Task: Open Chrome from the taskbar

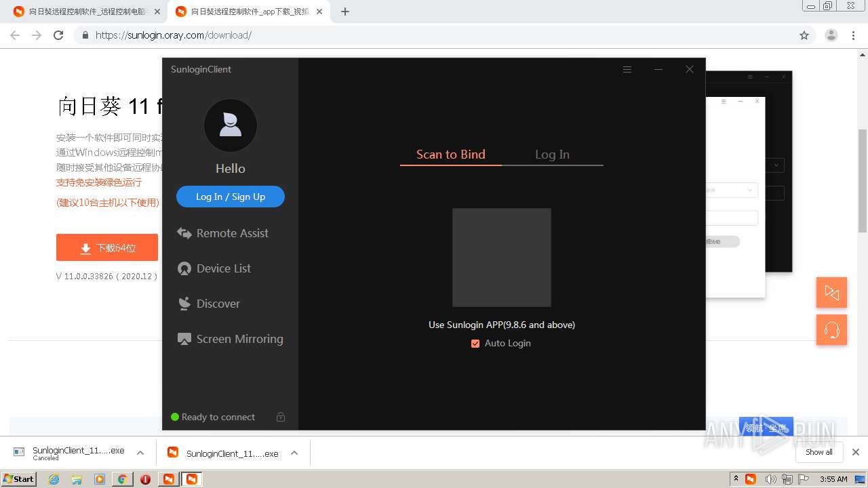Action: point(122,479)
